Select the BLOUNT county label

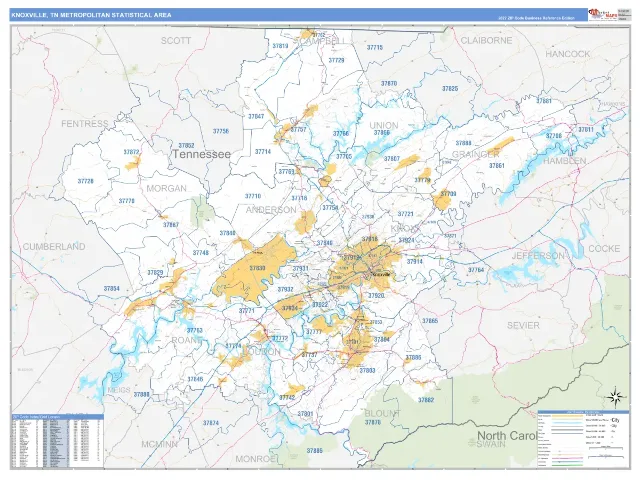382,413
